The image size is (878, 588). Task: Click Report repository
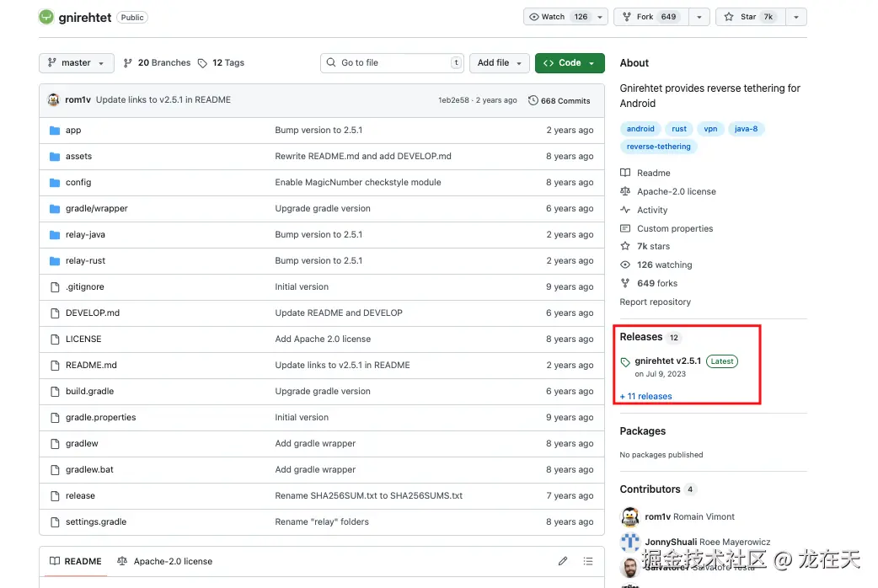656,302
